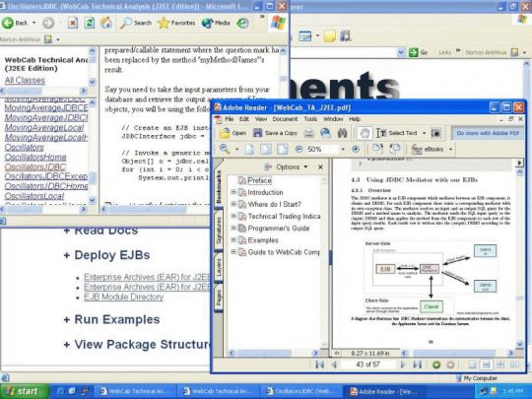Click the Save a Copy icon

point(275,133)
